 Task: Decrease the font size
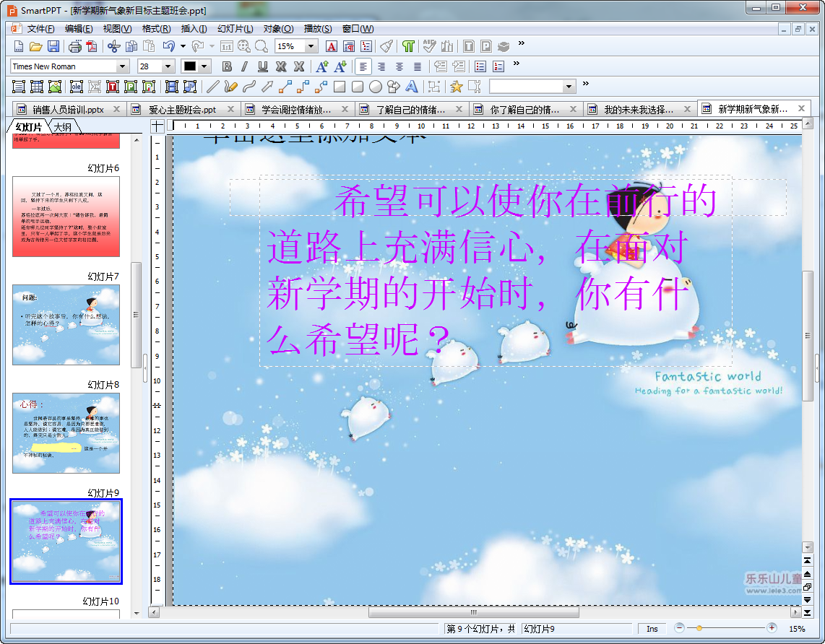pyautogui.click(x=340, y=66)
